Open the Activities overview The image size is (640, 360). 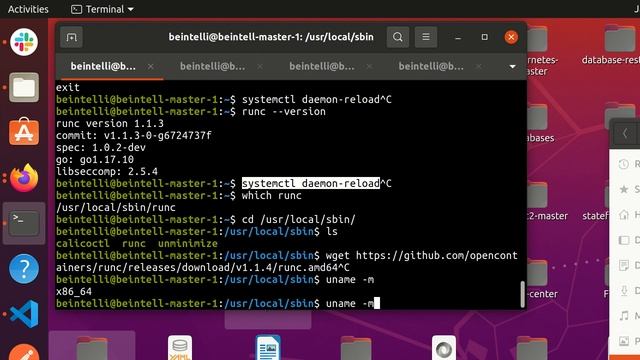(28, 9)
